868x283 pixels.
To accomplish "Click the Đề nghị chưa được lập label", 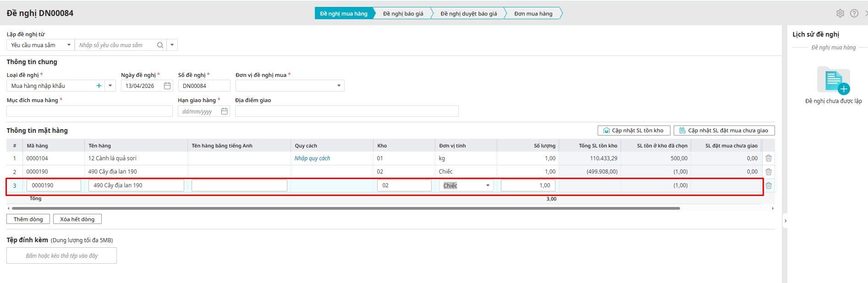I will [x=834, y=101].
